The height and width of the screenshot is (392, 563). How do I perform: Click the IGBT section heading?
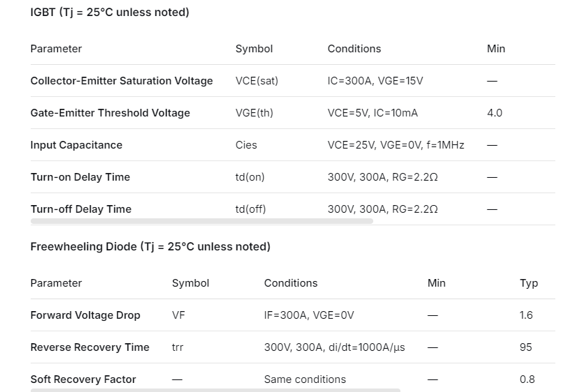110,13
